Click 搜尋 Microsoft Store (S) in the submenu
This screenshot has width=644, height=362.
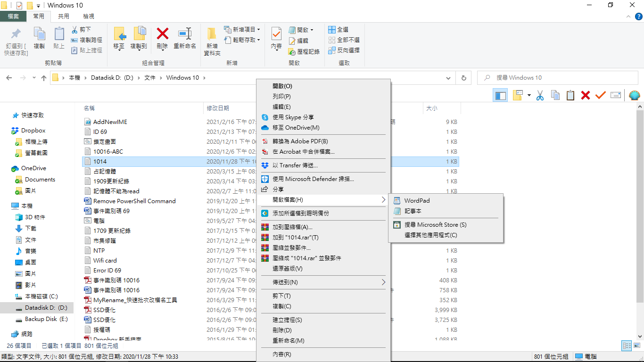[x=446, y=225]
